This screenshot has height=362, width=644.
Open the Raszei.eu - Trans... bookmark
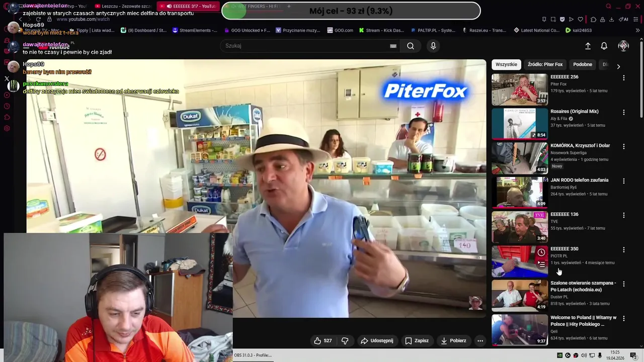(x=485, y=30)
